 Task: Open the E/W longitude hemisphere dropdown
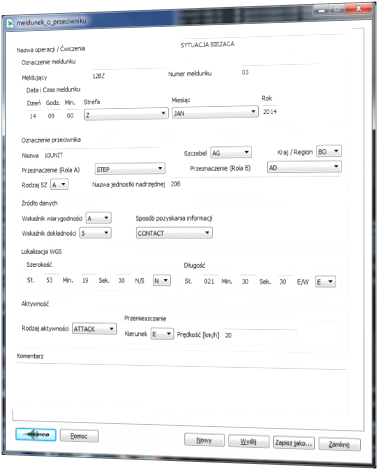[325, 282]
